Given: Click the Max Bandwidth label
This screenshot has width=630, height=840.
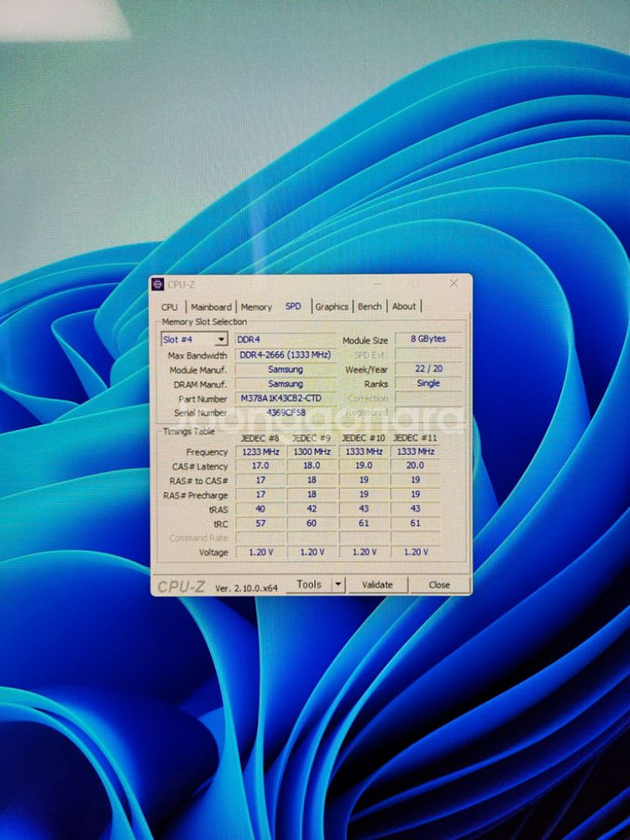Looking at the screenshot, I should click(197, 355).
